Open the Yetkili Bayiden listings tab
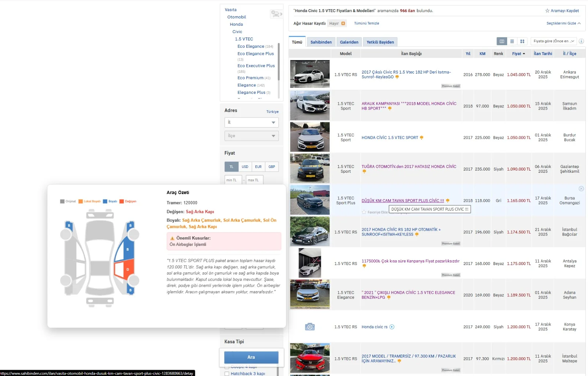Screen dimensions: 588x376 pos(380,42)
